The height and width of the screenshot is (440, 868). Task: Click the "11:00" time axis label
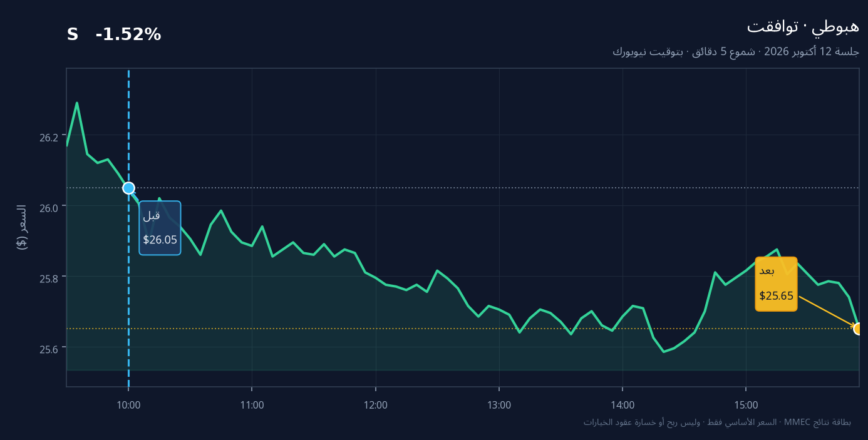pos(252,405)
